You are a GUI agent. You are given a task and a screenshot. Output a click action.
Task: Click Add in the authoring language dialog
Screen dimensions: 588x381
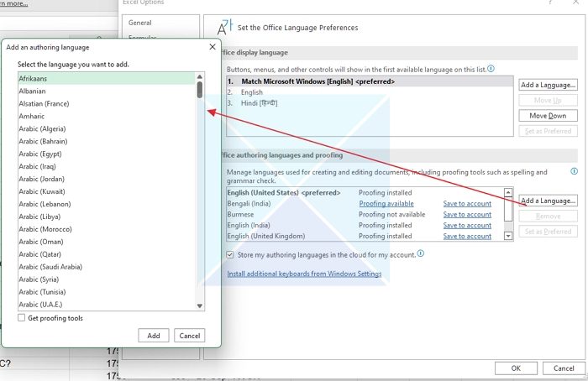coord(154,336)
